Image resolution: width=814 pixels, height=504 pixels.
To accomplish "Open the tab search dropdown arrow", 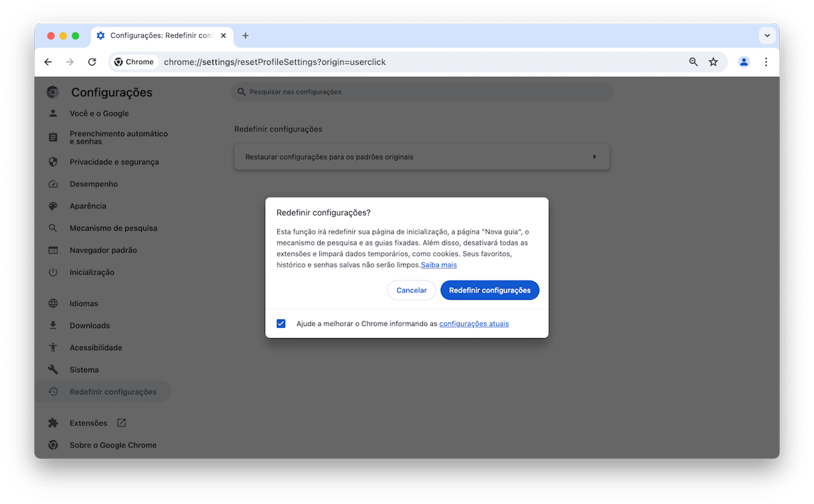I will point(766,35).
